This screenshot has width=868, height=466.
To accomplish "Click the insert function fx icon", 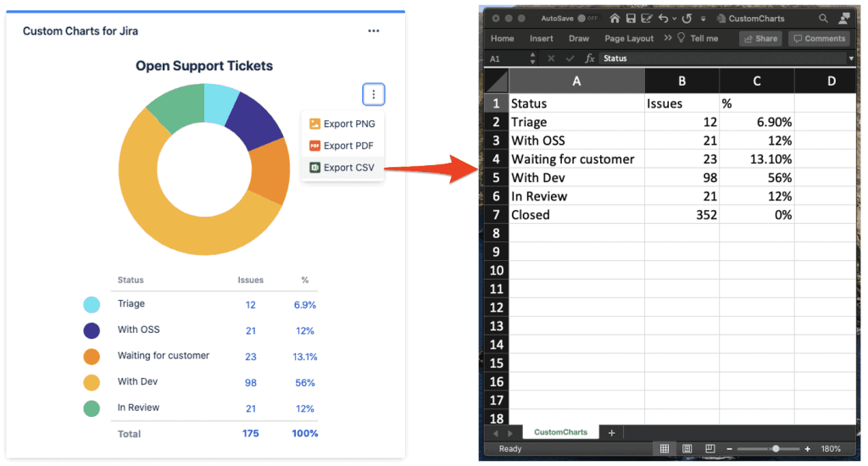I will coord(590,58).
